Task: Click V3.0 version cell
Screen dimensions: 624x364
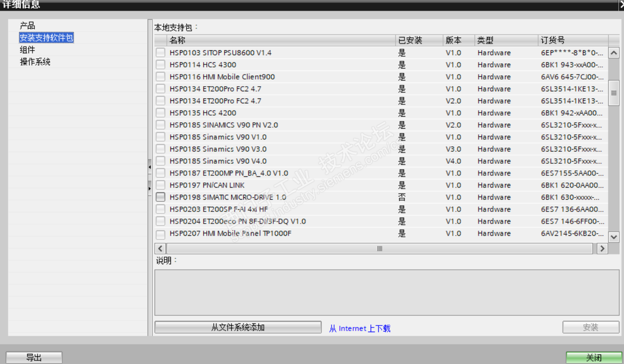Action: coord(454,149)
